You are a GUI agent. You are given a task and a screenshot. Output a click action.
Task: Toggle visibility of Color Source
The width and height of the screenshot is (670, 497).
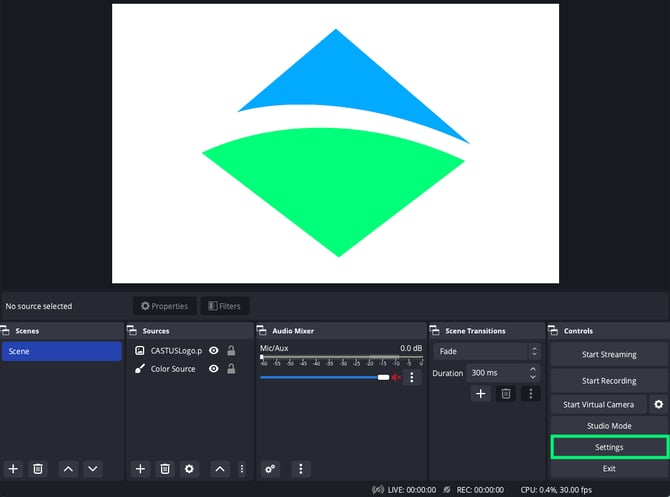(214, 369)
